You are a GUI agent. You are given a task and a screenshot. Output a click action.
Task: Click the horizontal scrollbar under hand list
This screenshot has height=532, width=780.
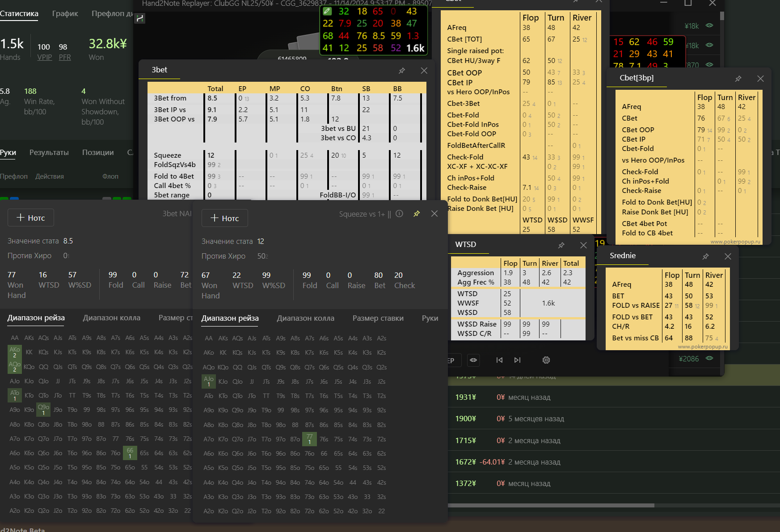pyautogui.click(x=551, y=505)
